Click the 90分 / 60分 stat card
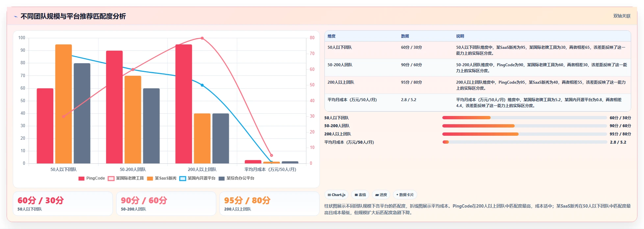 point(166,204)
